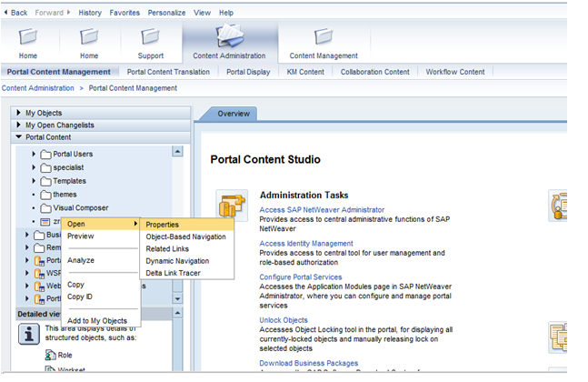This screenshot has width=588, height=382.
Task: Switch to Portal Display tab
Action: pos(248,72)
